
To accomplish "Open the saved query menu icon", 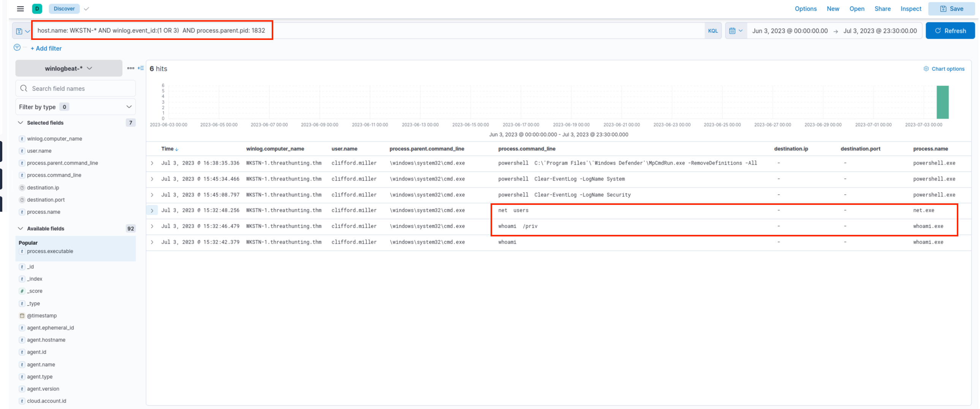I will coord(22,31).
